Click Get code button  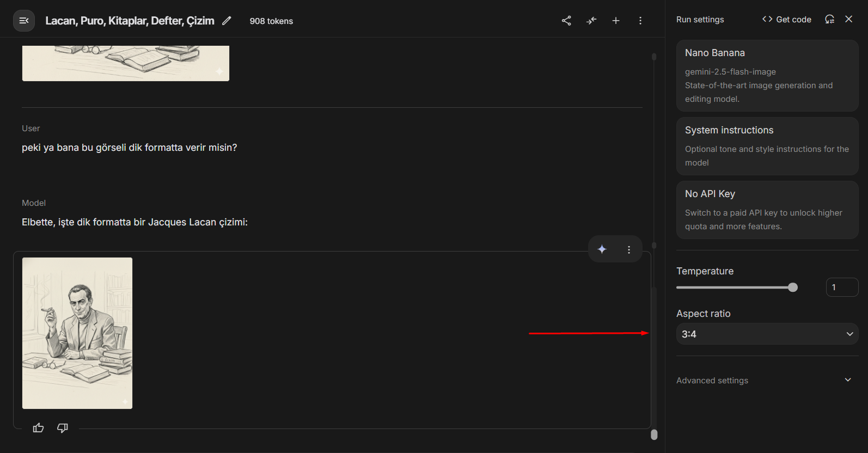pos(787,19)
